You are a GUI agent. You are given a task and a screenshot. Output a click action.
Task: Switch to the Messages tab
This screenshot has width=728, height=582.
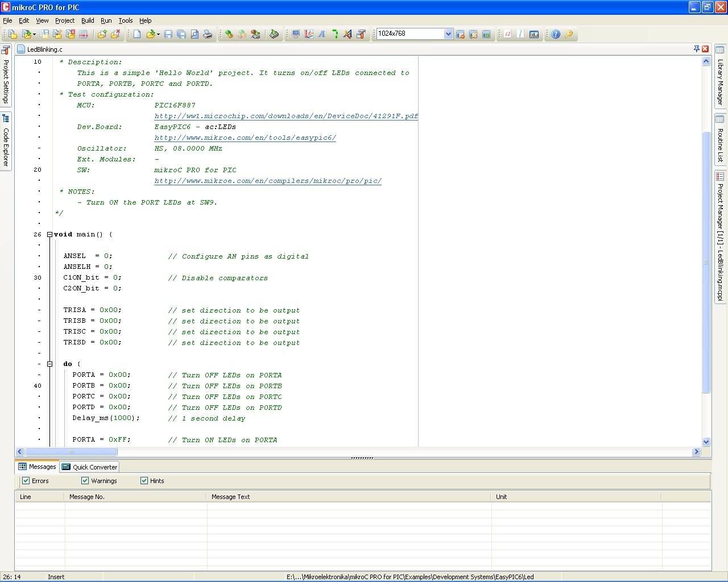pyautogui.click(x=37, y=467)
